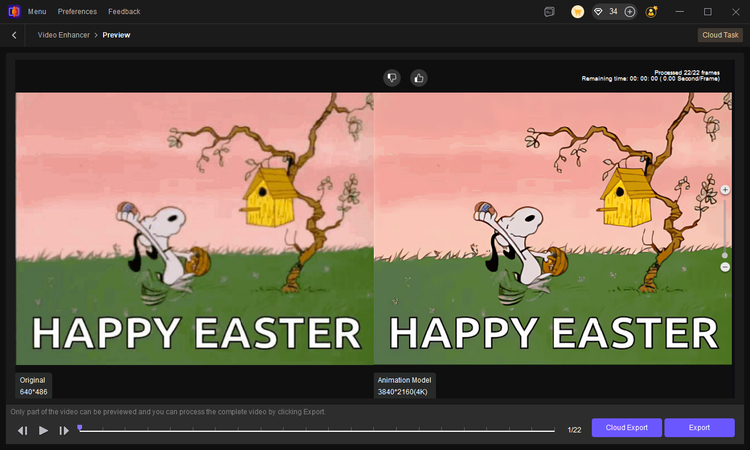The image size is (750, 450).
Task: Start Cloud Export
Action: [627, 428]
